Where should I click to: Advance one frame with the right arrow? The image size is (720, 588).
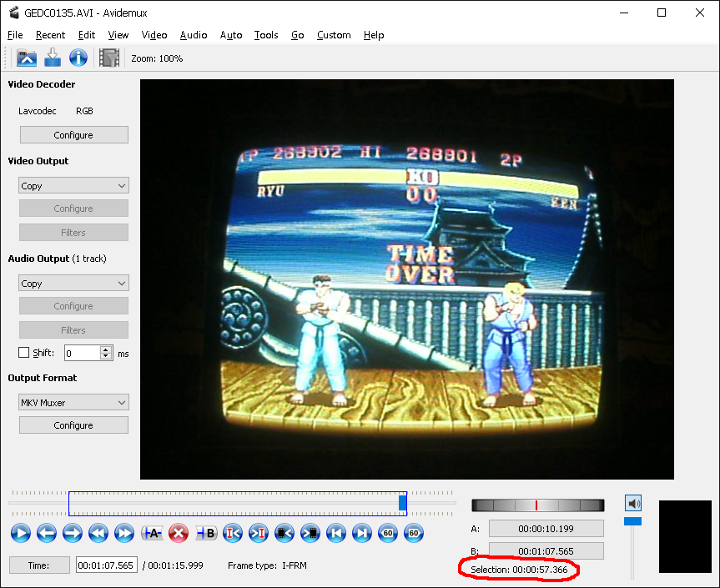click(73, 534)
